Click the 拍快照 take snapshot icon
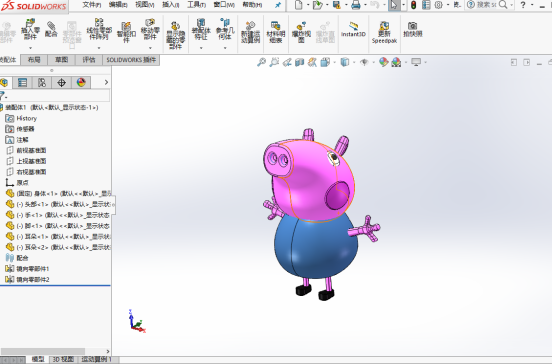 coord(413,30)
